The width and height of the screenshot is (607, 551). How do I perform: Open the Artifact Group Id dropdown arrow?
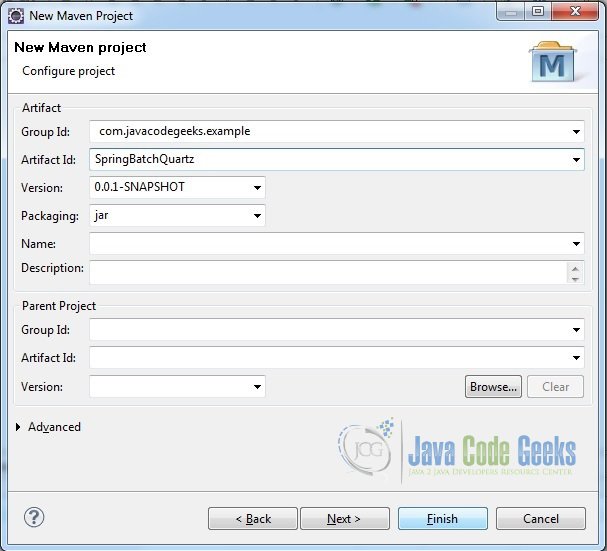(x=576, y=132)
